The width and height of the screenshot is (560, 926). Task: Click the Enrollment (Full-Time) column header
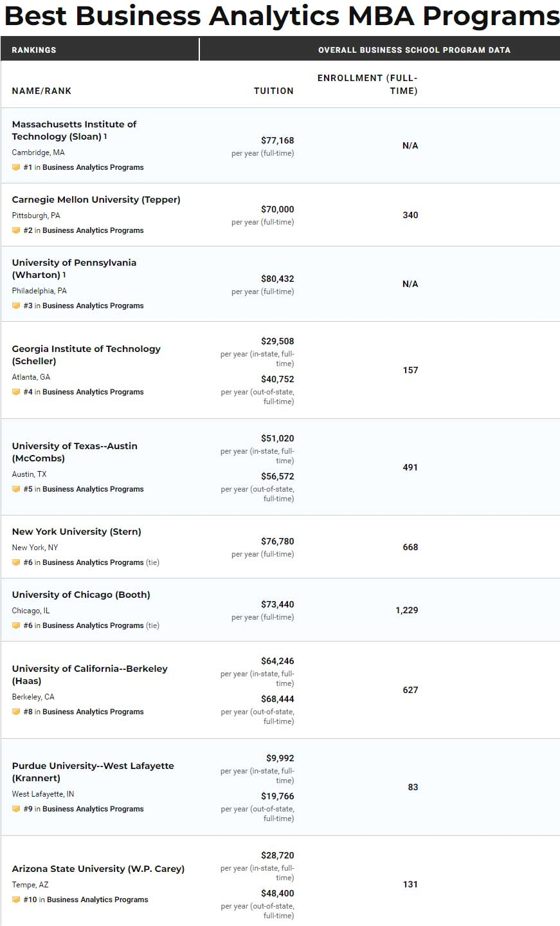(x=367, y=84)
